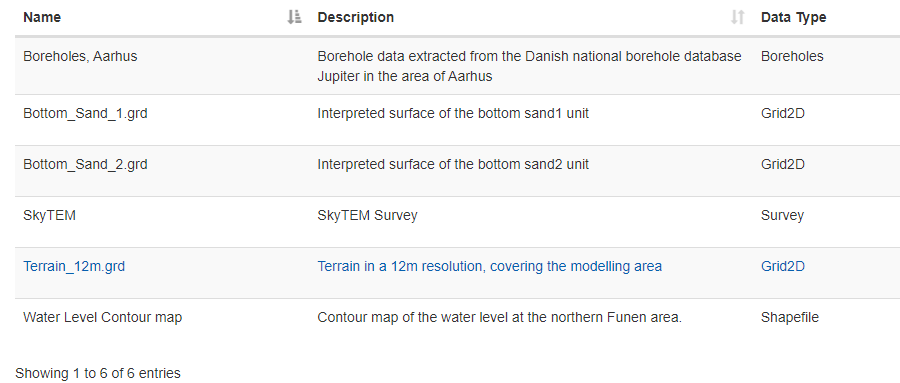Viewport: 900px width, 383px height.
Task: Click the Boreholes data type cell
Action: point(792,56)
